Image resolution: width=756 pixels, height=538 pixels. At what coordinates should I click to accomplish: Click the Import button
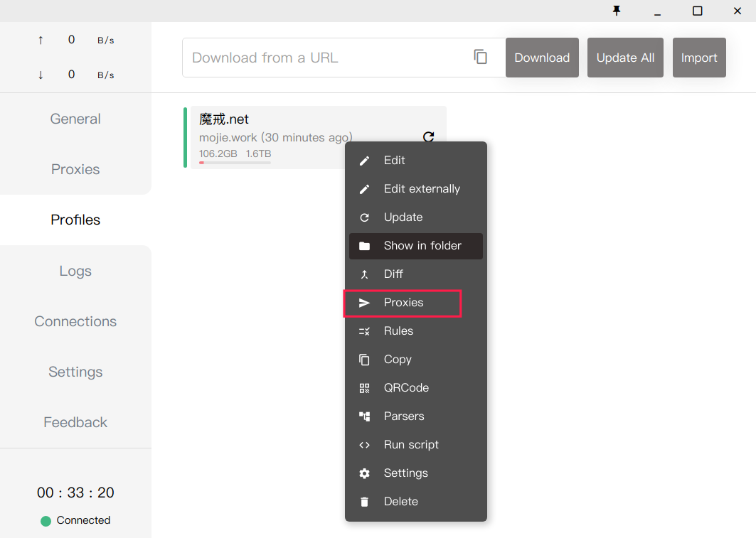(699, 58)
